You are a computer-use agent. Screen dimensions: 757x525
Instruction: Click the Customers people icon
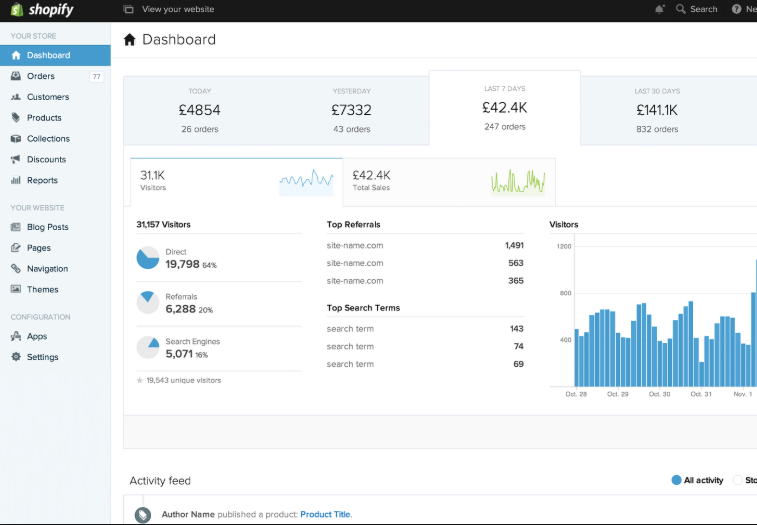[16, 97]
